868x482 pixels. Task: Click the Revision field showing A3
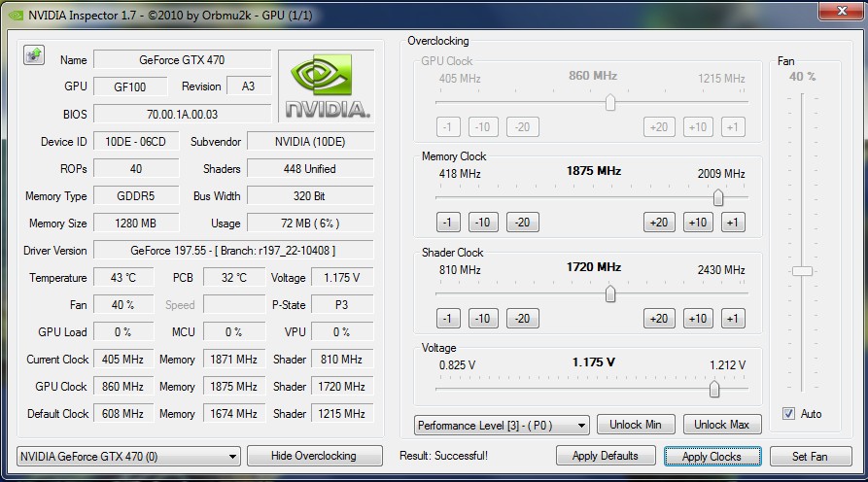pos(249,86)
